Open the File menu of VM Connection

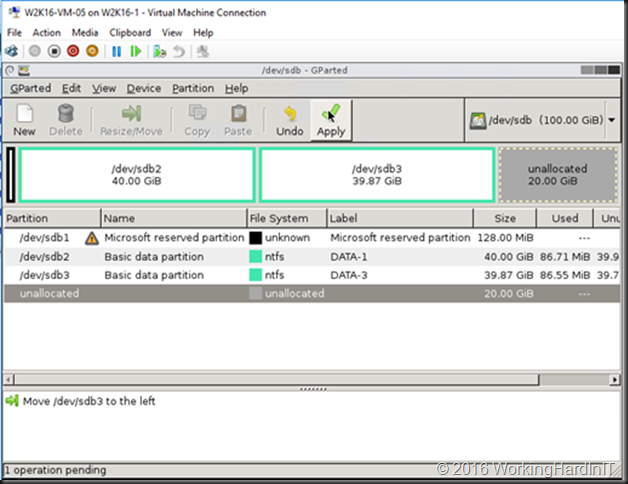pyautogui.click(x=14, y=32)
